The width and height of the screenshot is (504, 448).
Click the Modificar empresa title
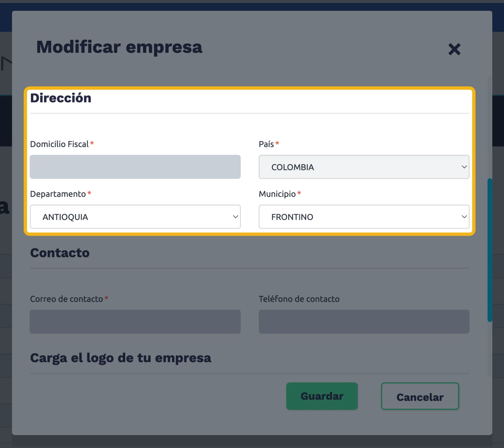119,47
